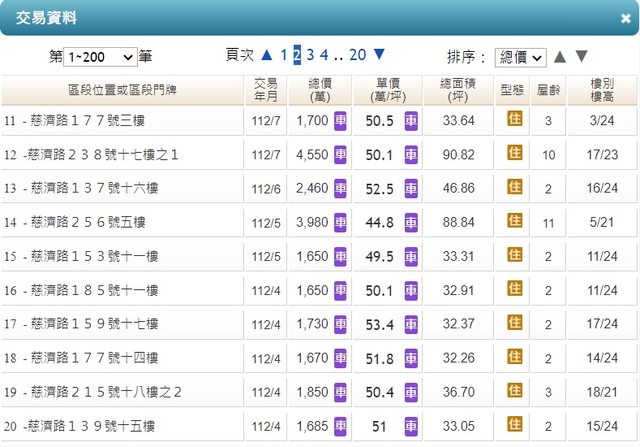Click parking icon beside unit price 49.5
Viewport: 640px width, 447px height.
point(411,256)
